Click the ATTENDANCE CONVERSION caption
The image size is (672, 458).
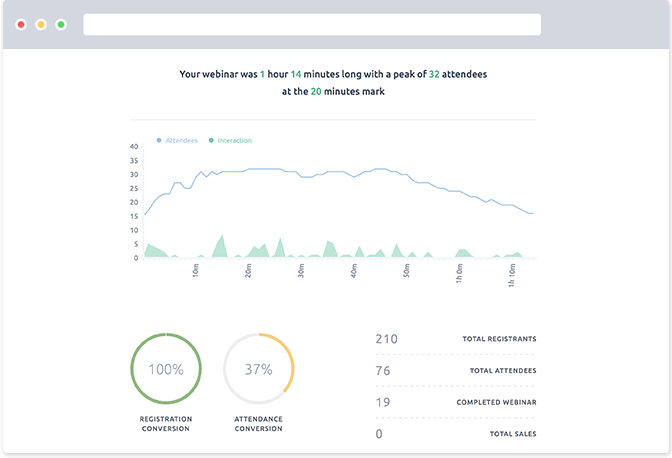tap(258, 424)
